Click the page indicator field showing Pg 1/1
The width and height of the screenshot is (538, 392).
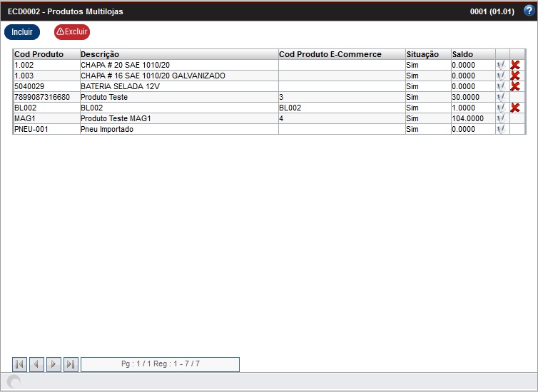pyautogui.click(x=160, y=364)
